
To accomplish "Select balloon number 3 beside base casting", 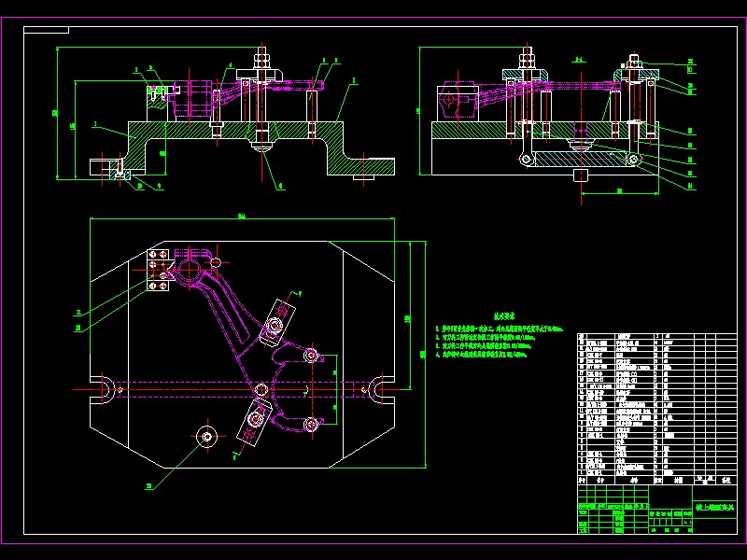I will 95,124.
